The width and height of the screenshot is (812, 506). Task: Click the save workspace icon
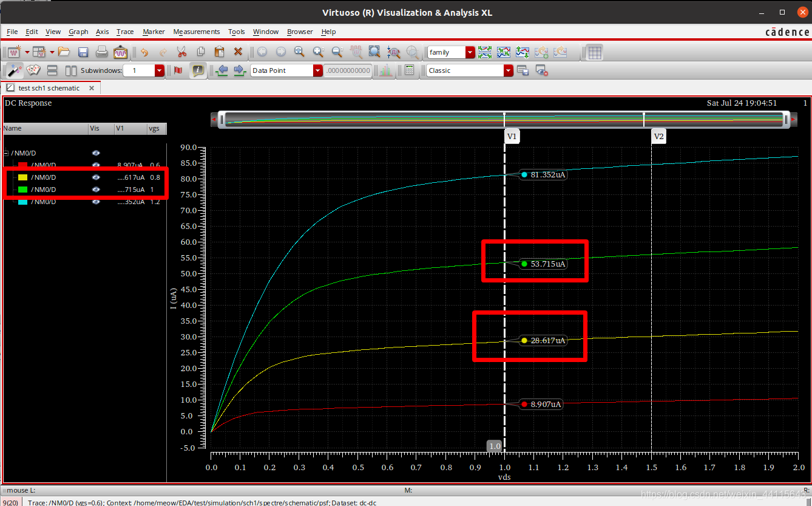point(523,70)
